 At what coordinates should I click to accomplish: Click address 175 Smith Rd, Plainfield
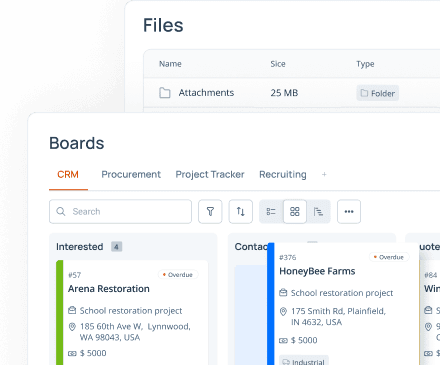pyautogui.click(x=338, y=317)
